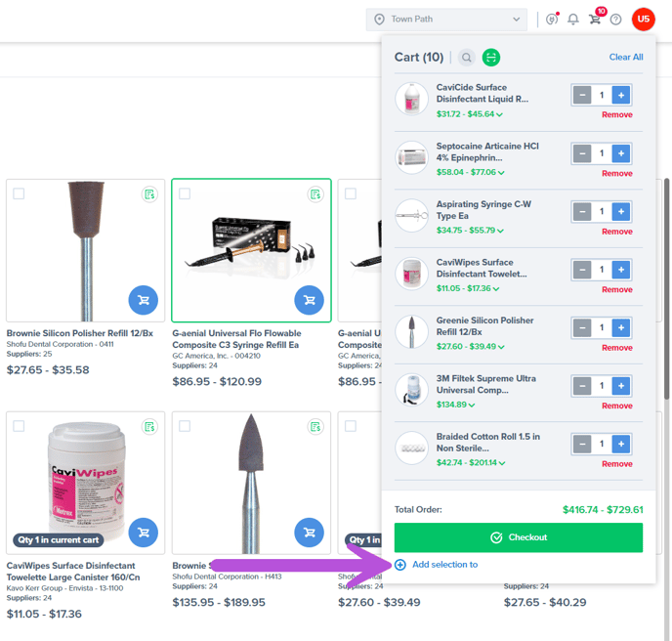Screen dimensions: 672x641
Task: Increase Aspirating Syringe C-W quantity
Action: (620, 211)
